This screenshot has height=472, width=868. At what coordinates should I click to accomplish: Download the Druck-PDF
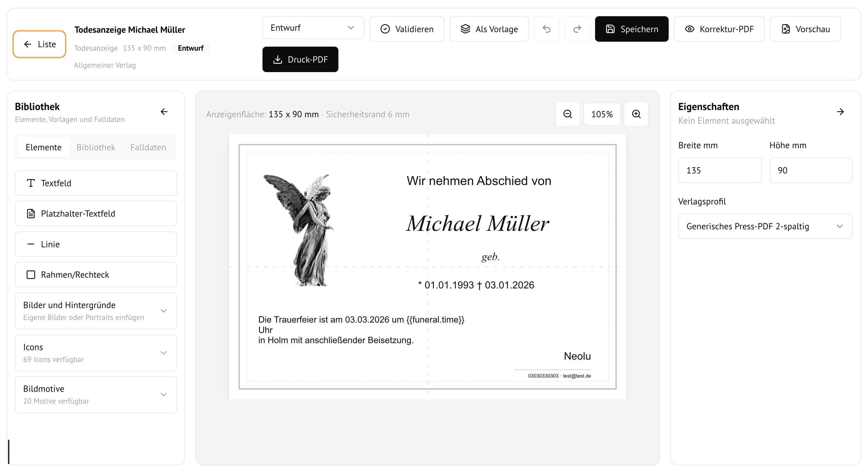coord(300,59)
